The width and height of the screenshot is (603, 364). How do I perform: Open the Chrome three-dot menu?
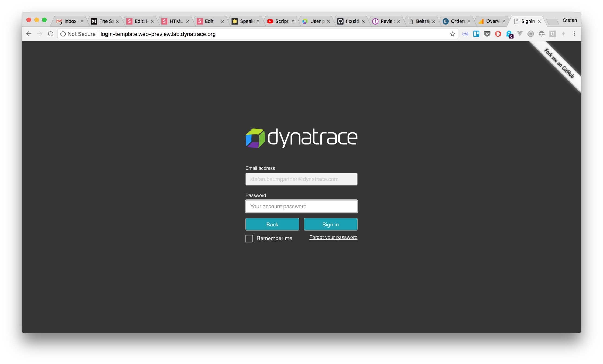tap(574, 34)
